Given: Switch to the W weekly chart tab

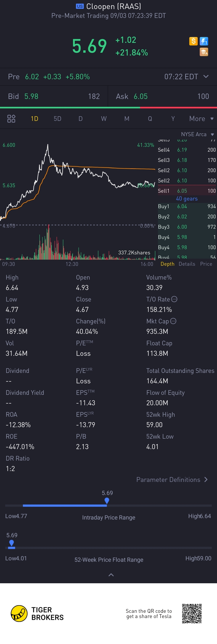Looking at the screenshot, I should pos(104,118).
